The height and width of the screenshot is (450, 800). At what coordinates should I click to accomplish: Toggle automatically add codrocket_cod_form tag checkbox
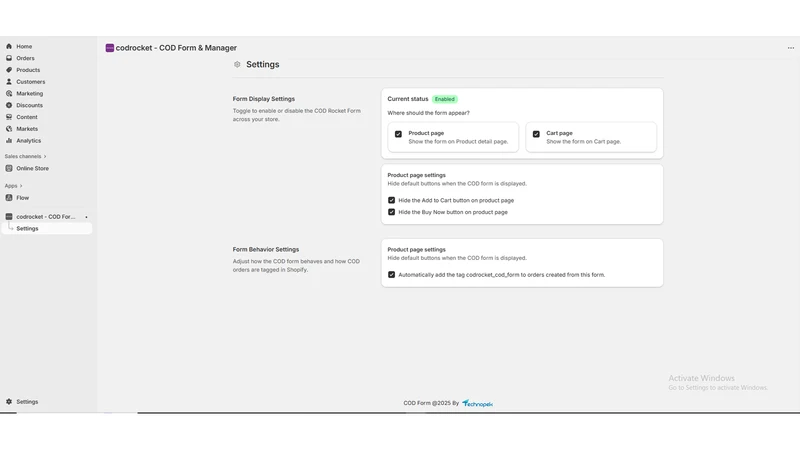pos(391,275)
